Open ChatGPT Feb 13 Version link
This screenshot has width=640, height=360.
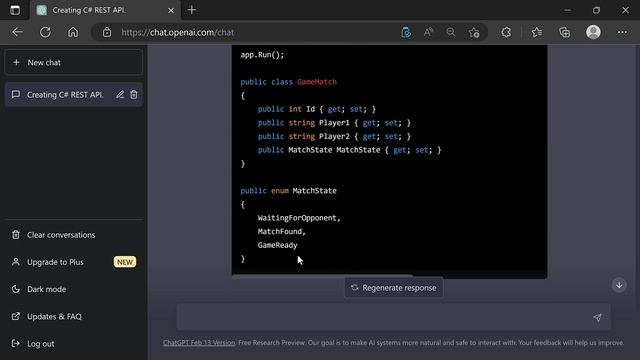point(199,343)
